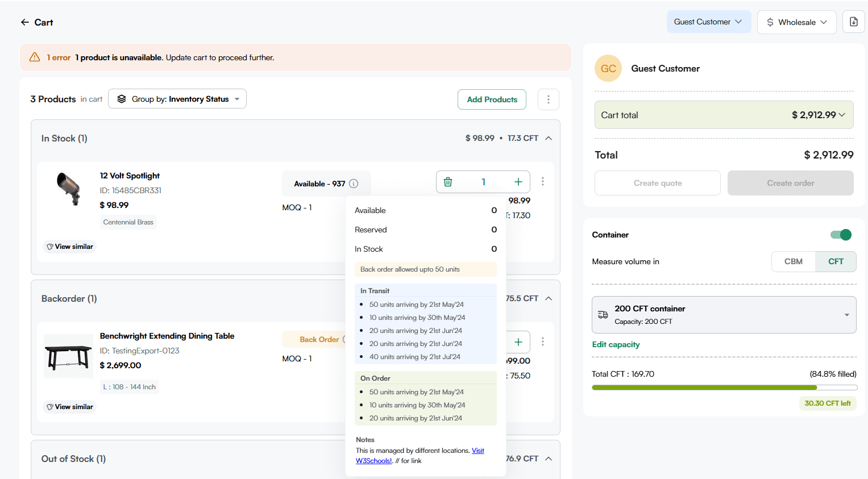The image size is (868, 479).
Task: Collapse the In Stock section
Action: (549, 138)
